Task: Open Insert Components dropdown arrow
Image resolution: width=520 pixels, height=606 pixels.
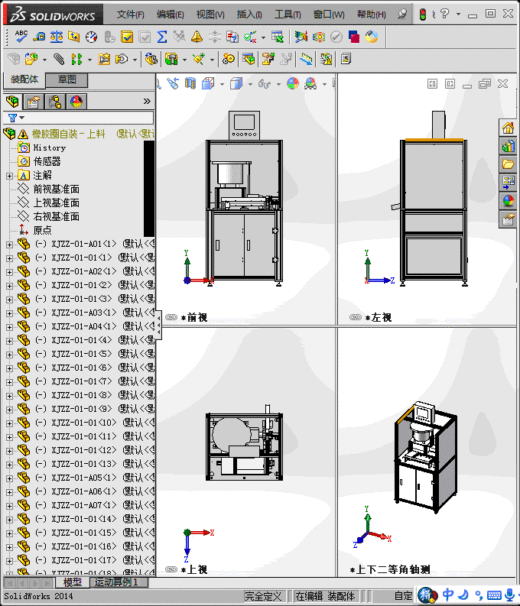Action: click(x=44, y=60)
